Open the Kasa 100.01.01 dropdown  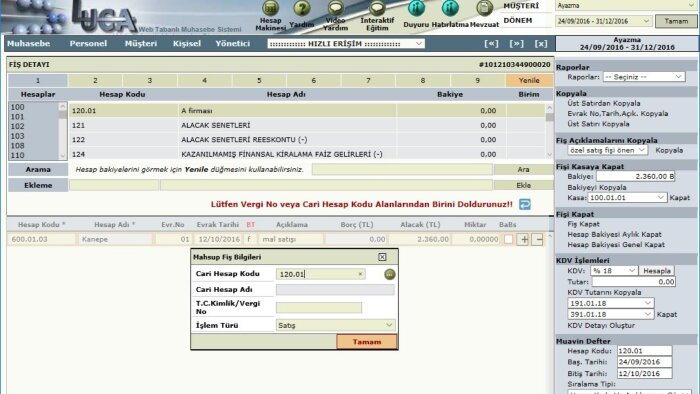point(627,198)
